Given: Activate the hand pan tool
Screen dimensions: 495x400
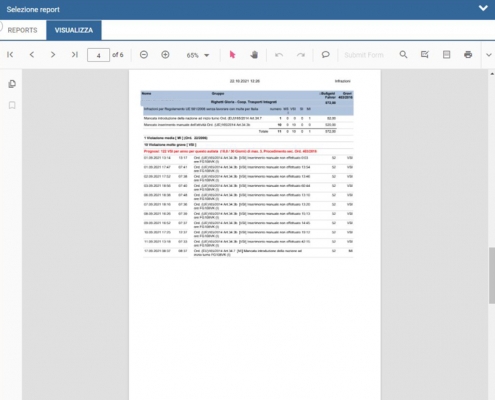Looking at the screenshot, I should click(254, 55).
